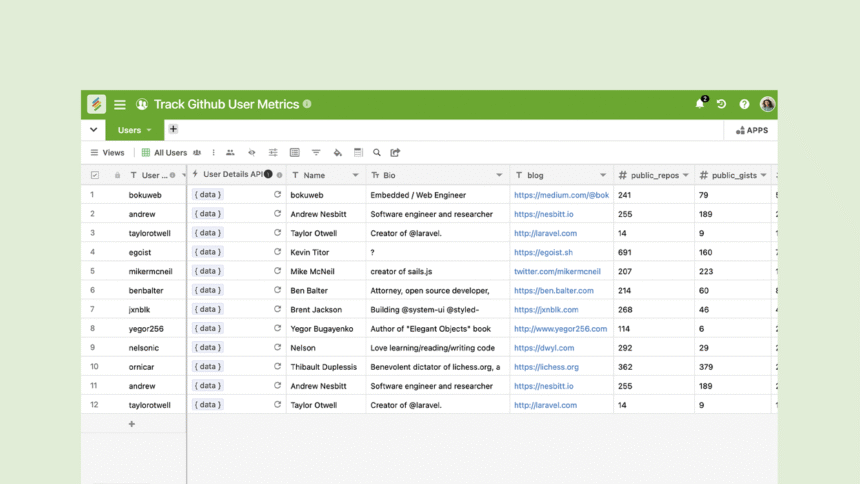
Task: Open the public_repos column dropdown
Action: (x=686, y=175)
